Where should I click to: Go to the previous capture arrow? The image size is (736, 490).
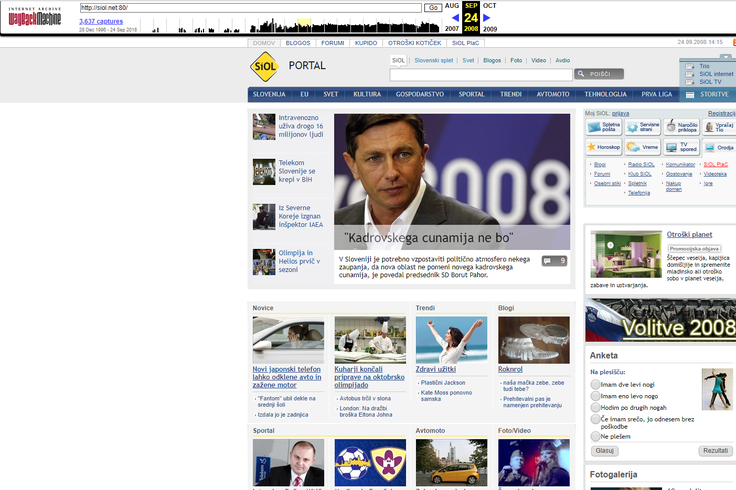coord(455,18)
